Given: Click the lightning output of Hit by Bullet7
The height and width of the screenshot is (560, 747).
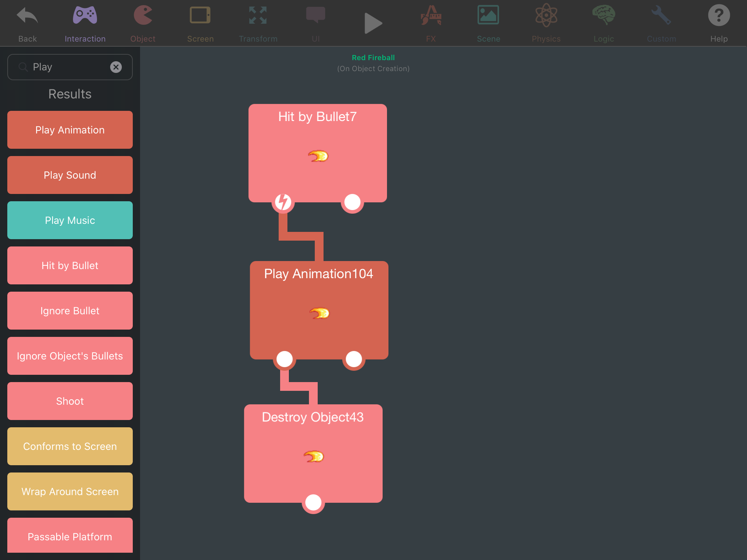Looking at the screenshot, I should pos(283,202).
